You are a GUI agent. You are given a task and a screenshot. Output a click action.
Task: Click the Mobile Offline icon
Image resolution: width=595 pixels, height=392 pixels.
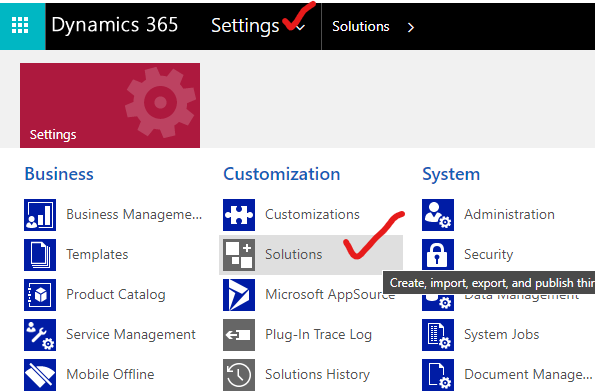[x=40, y=375]
